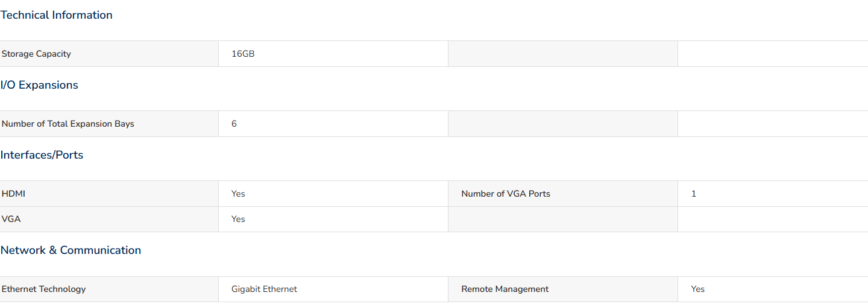Click the Yes value in the VGA row
The image size is (868, 304).
[x=238, y=219]
